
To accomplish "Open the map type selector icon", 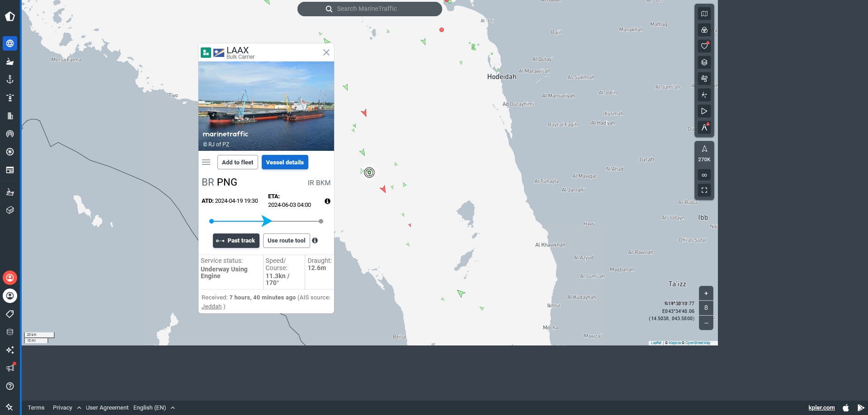I will coord(704,14).
